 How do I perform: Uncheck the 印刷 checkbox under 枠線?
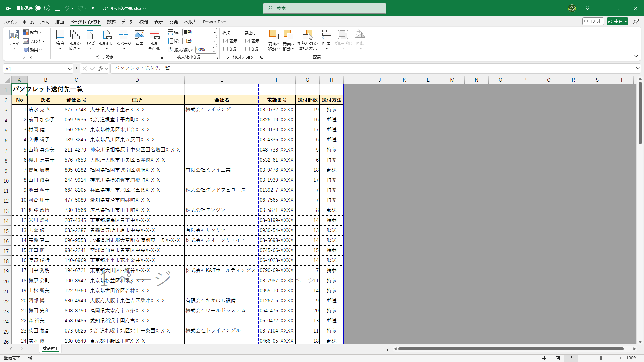(225, 49)
